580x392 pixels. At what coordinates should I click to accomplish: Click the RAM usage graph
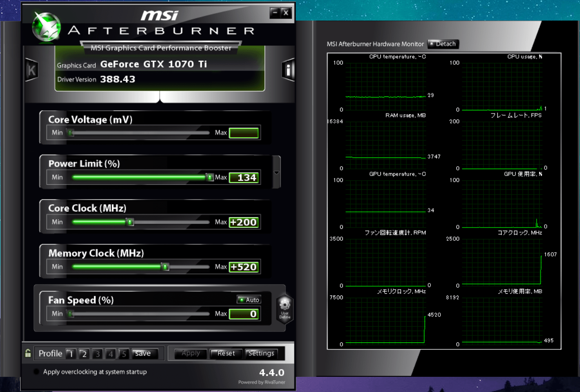click(x=385, y=145)
